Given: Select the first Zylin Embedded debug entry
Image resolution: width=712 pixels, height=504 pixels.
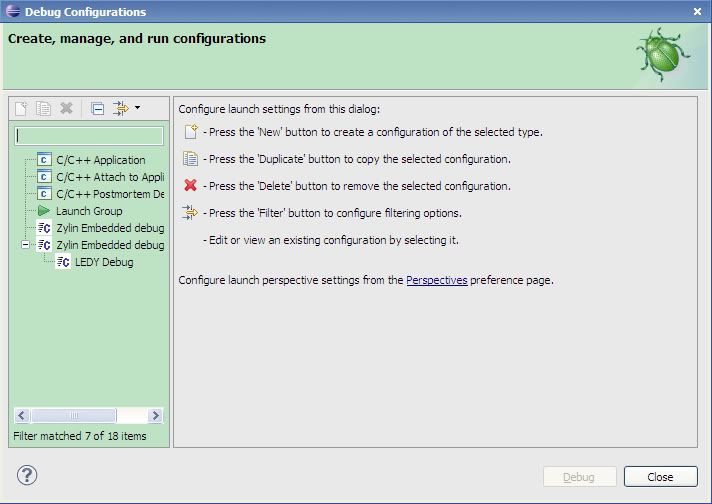Looking at the screenshot, I should [x=110, y=228].
